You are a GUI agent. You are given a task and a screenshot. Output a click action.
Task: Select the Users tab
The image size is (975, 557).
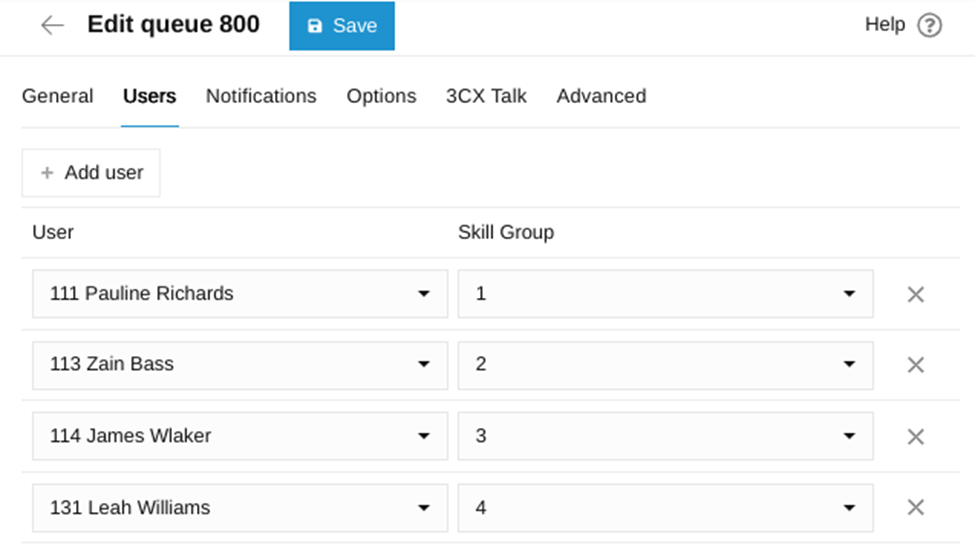150,96
